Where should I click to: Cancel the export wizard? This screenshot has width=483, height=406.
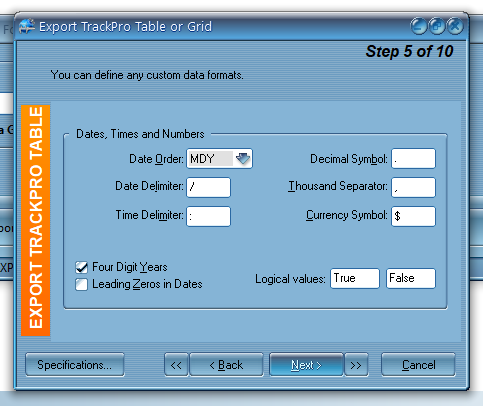point(418,365)
